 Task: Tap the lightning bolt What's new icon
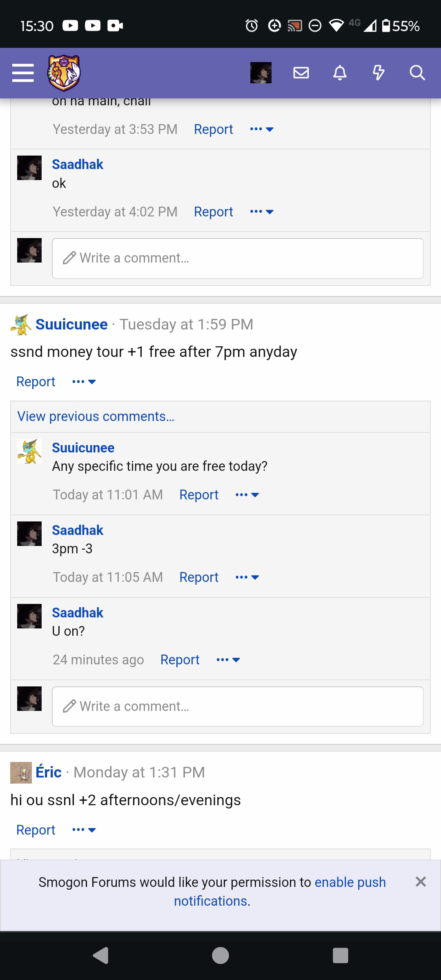(x=379, y=73)
